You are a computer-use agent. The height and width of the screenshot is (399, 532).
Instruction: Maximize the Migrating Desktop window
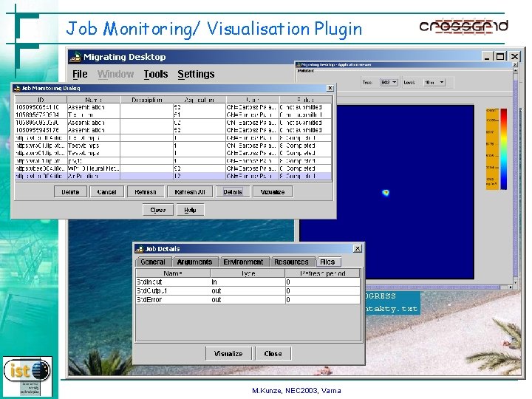pyautogui.click(x=500, y=56)
